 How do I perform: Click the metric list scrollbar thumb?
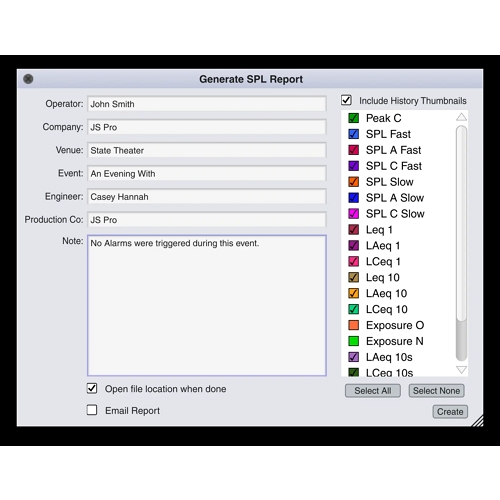click(462, 223)
